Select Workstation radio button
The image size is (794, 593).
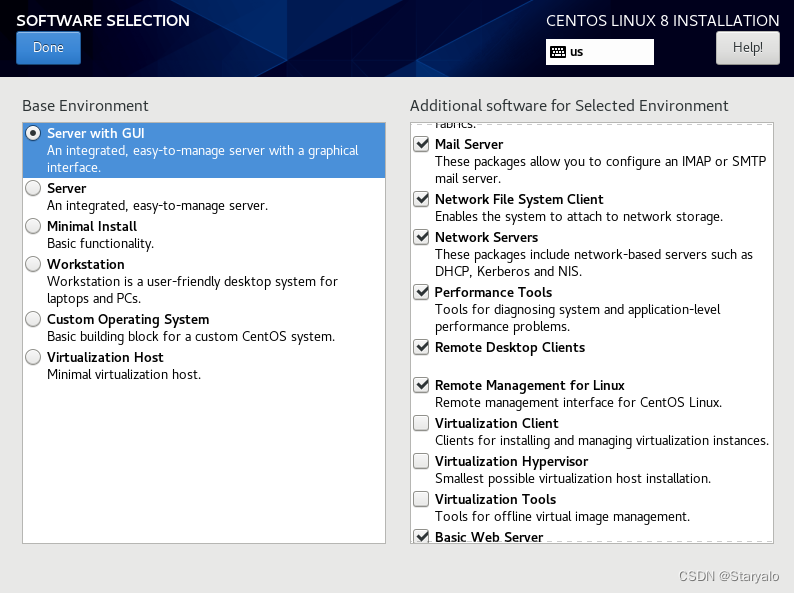(33, 264)
